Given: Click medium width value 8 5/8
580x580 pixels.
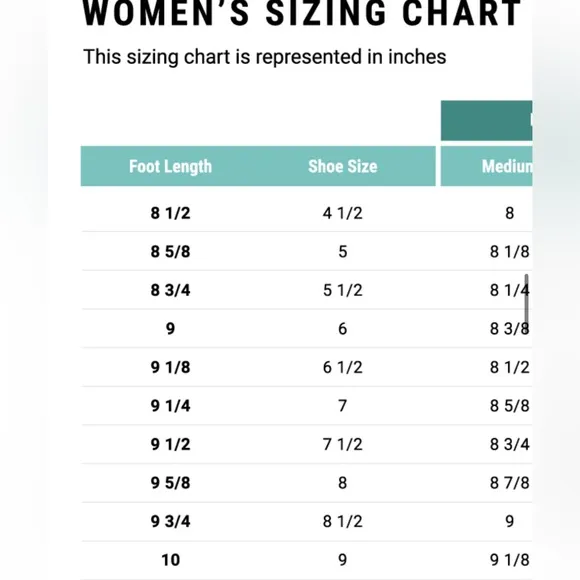Looking at the screenshot, I should [510, 406].
